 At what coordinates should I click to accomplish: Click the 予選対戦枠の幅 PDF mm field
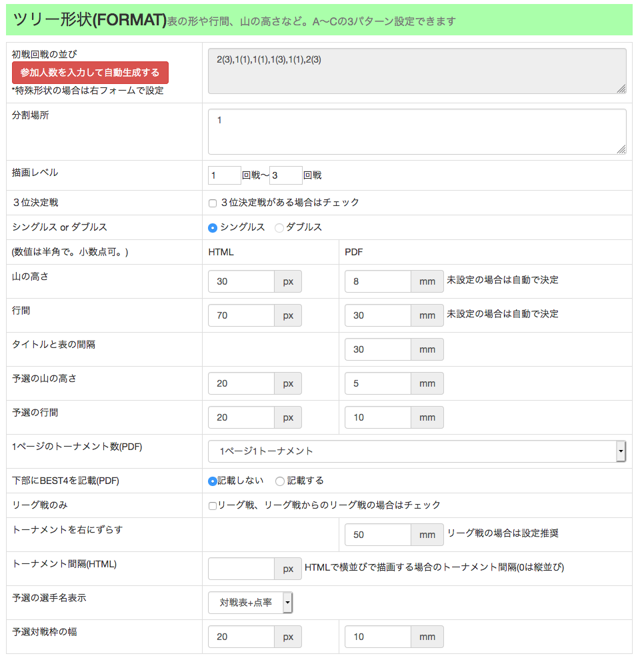click(378, 637)
